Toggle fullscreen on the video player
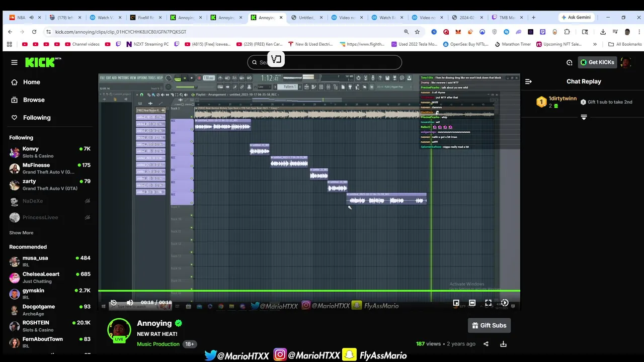The width and height of the screenshot is (644, 362). pyautogui.click(x=488, y=303)
